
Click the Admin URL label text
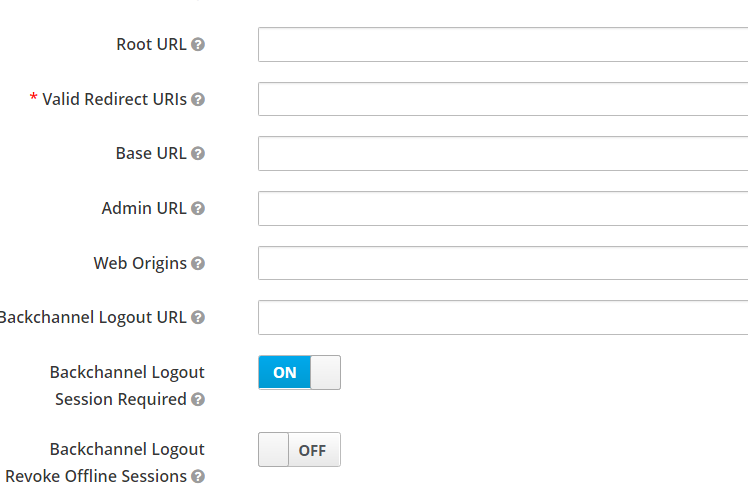[144, 209]
